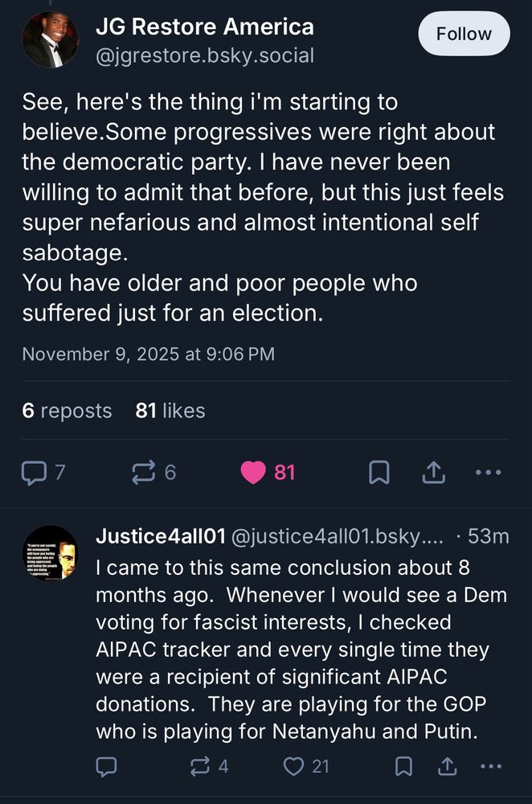
Task: Click JG Restore America's profile picture
Action: 50,35
